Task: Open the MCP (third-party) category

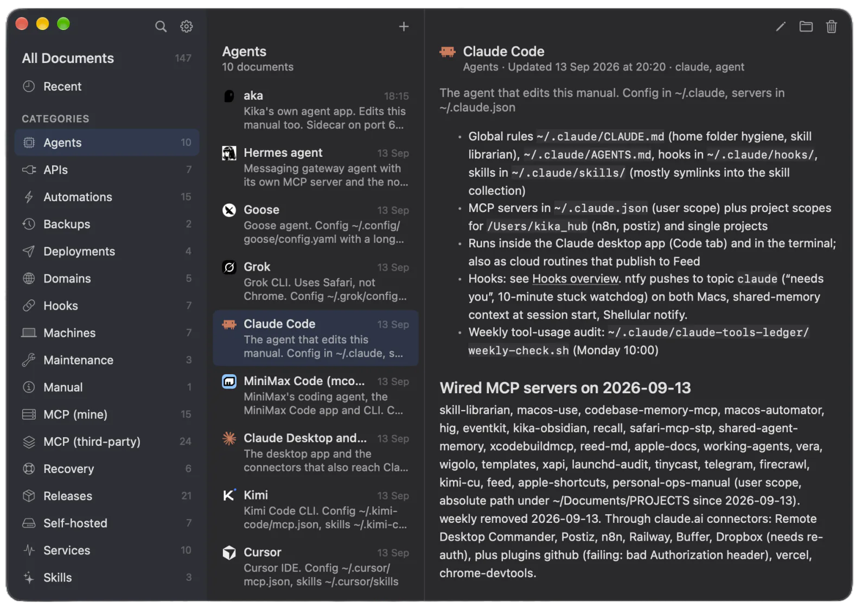Action: pos(107,441)
